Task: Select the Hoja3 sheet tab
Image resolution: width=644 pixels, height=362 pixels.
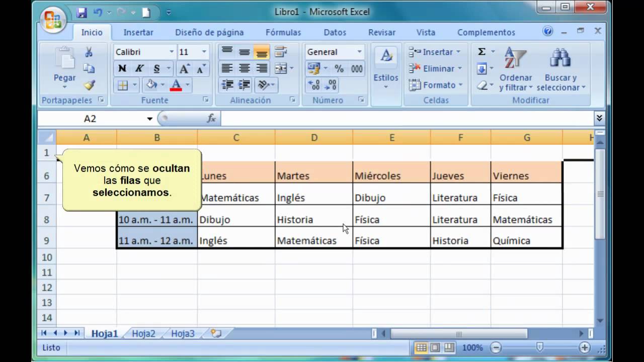Action: point(182,333)
